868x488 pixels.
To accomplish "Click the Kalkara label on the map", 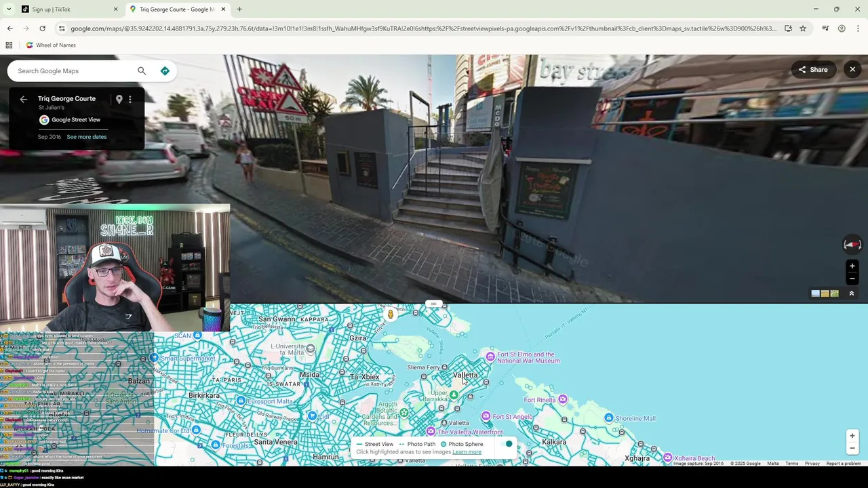I will tap(554, 442).
